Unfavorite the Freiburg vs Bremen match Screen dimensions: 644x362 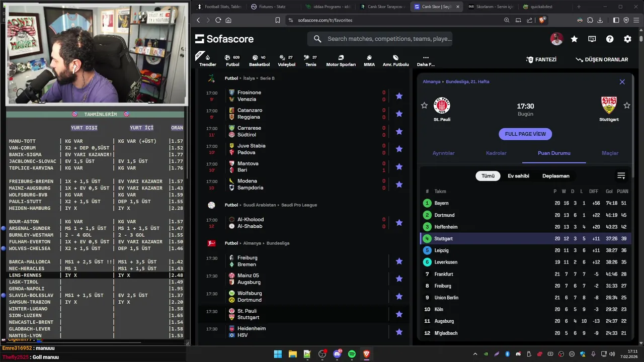coord(399,261)
